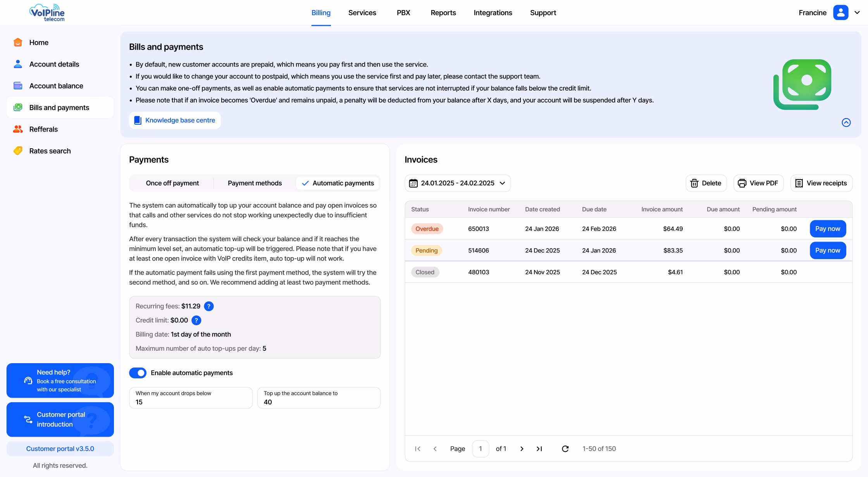Switch to the Payment methods tab

255,183
